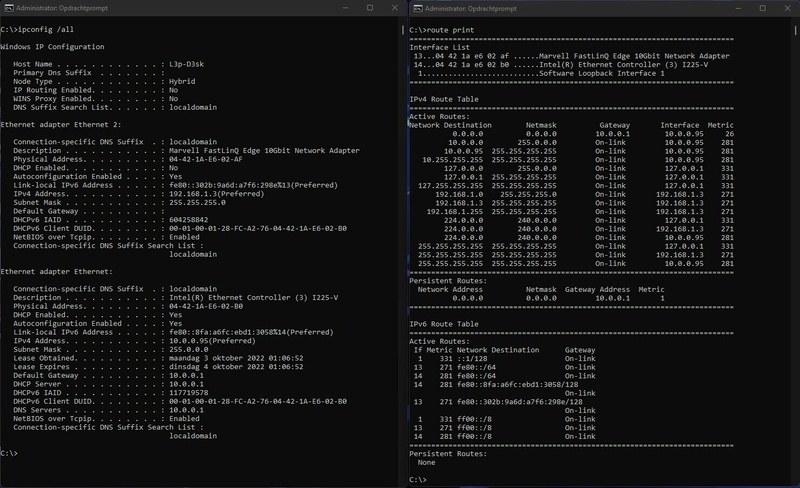Screen dimensions: 800x488
Task: Minimize the right route print command prompt window
Action: coord(738,8)
